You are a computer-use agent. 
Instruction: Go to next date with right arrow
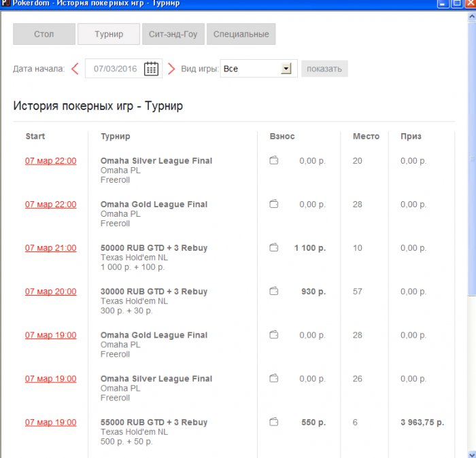coord(171,69)
